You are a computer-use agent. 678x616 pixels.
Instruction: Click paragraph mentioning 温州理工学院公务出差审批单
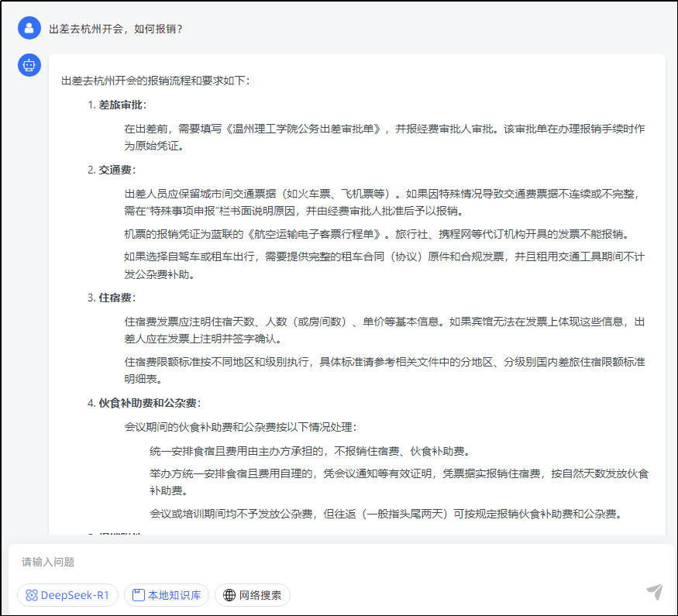pyautogui.click(x=384, y=137)
